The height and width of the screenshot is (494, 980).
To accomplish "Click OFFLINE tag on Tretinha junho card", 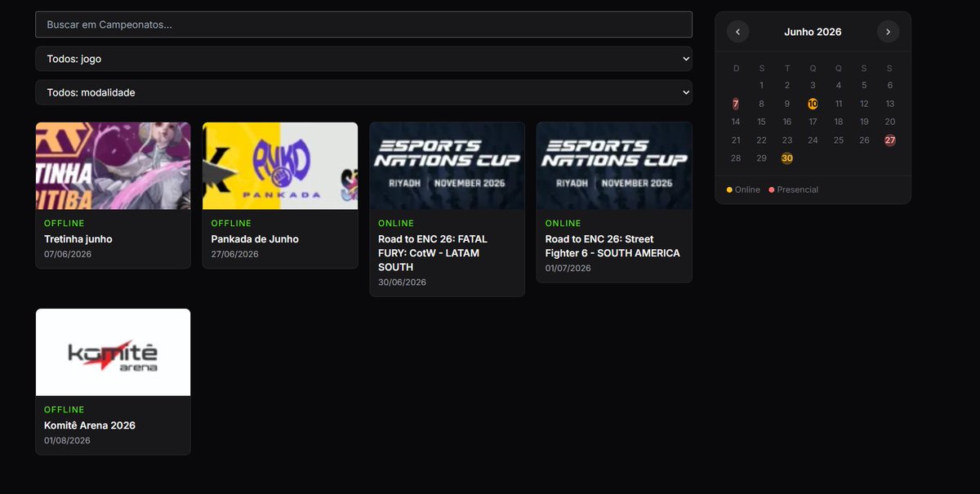I will (65, 223).
